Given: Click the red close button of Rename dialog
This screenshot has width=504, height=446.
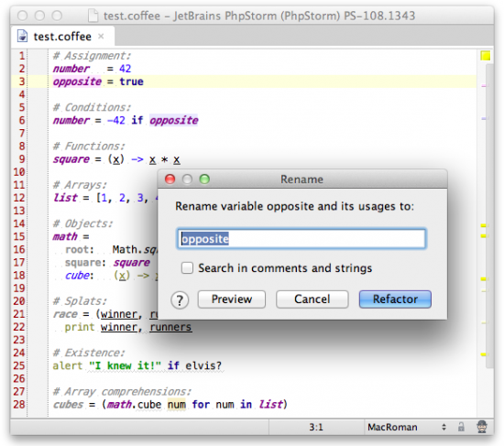Looking at the screenshot, I should (170, 179).
